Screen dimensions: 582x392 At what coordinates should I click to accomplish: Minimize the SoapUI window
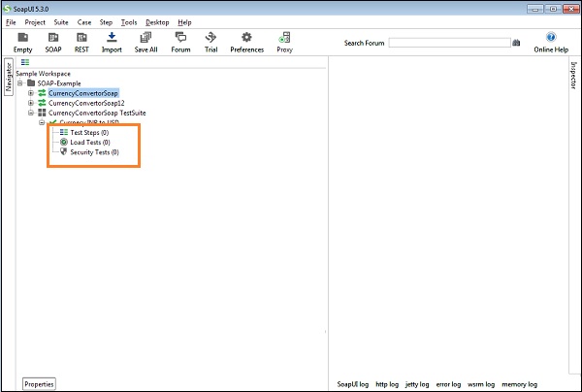(534, 9)
